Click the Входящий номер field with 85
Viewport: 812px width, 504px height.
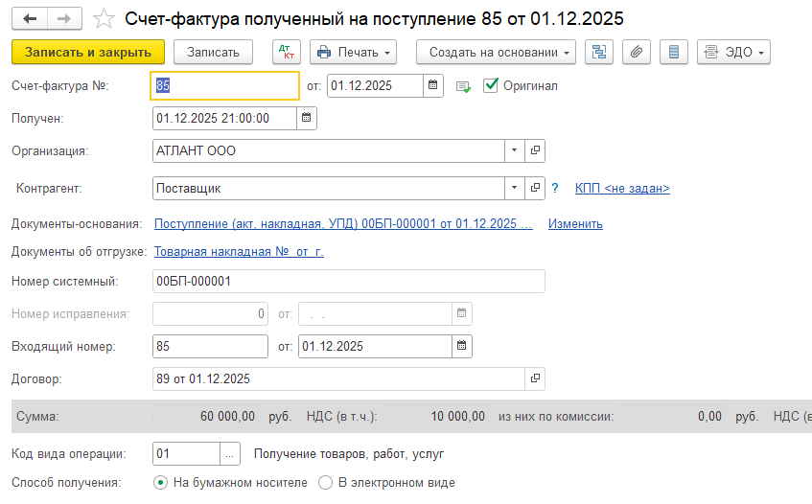pyautogui.click(x=210, y=346)
